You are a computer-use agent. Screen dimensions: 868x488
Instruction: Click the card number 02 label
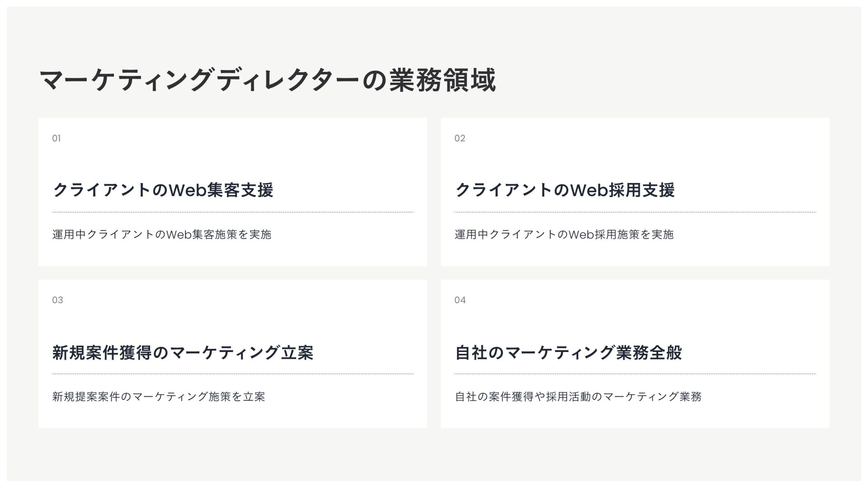point(460,138)
